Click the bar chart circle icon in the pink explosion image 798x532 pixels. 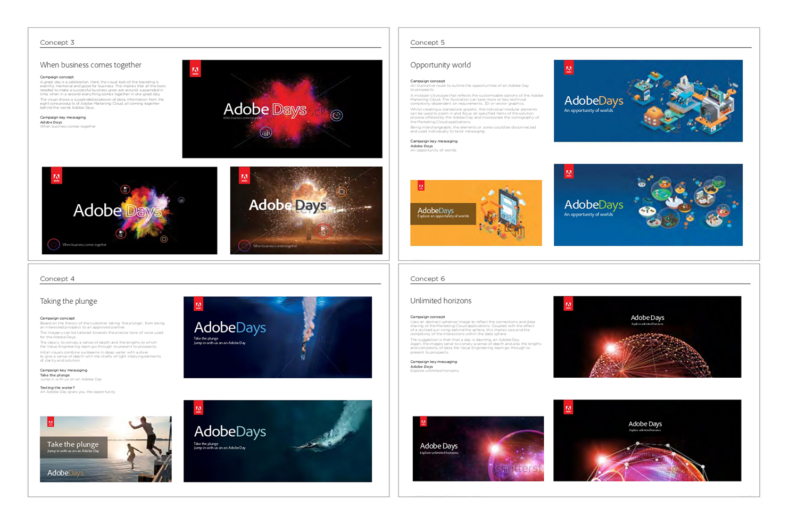point(266,132)
